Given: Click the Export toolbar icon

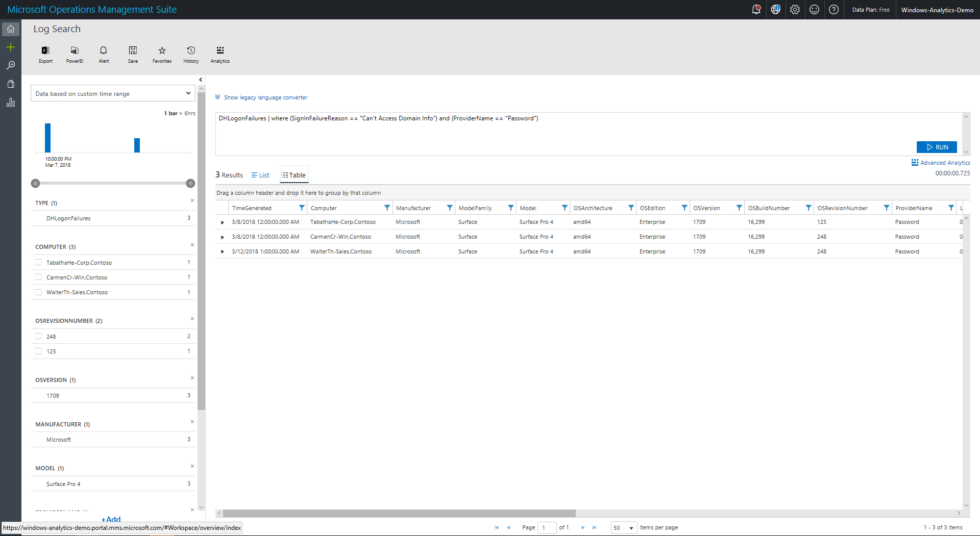Looking at the screenshot, I should 45,54.
